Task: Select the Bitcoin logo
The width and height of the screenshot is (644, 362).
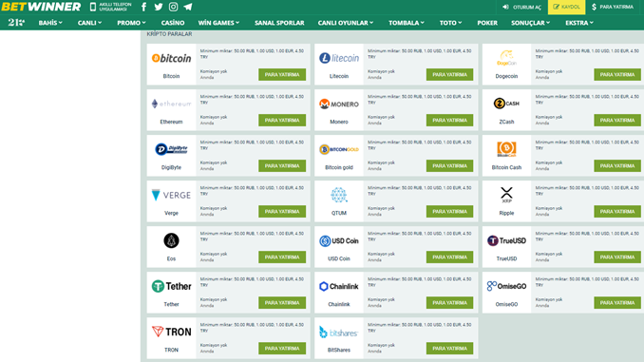Action: pos(171,58)
